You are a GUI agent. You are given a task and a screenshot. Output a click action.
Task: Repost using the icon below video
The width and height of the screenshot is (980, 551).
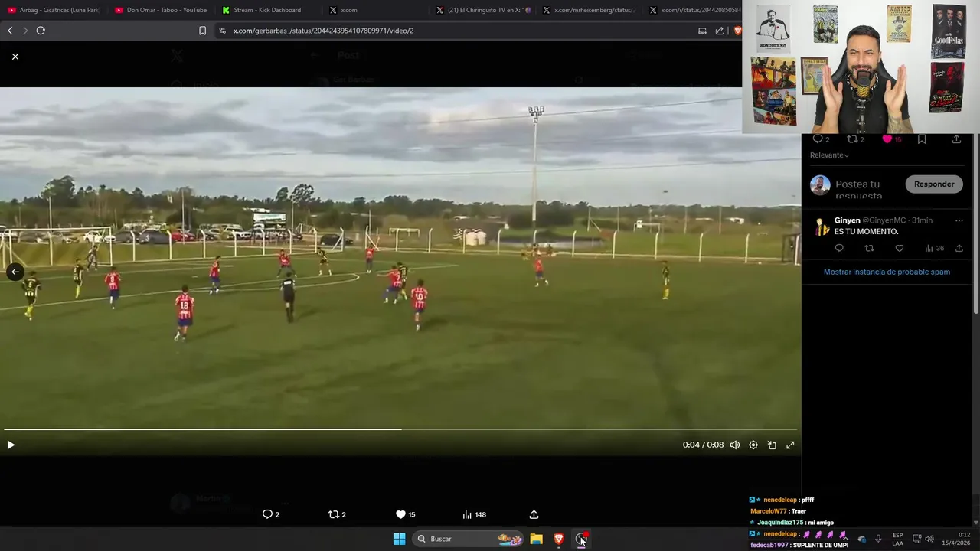pos(337,514)
